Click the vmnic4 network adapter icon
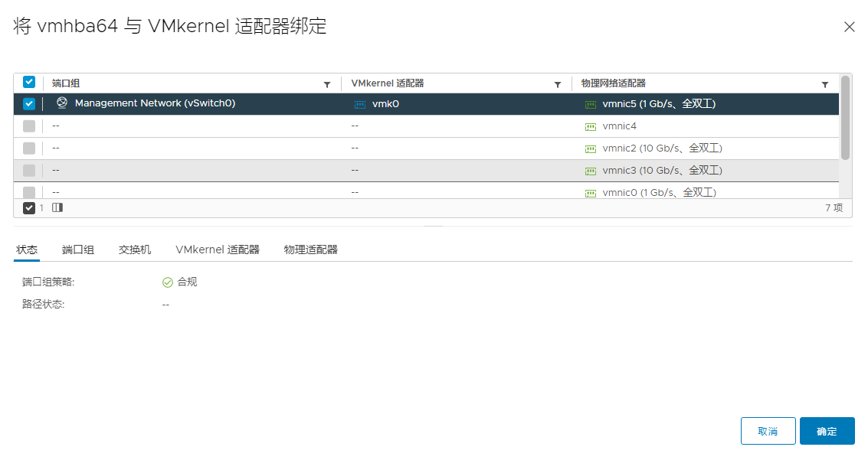This screenshot has height=460, width=868. point(589,126)
